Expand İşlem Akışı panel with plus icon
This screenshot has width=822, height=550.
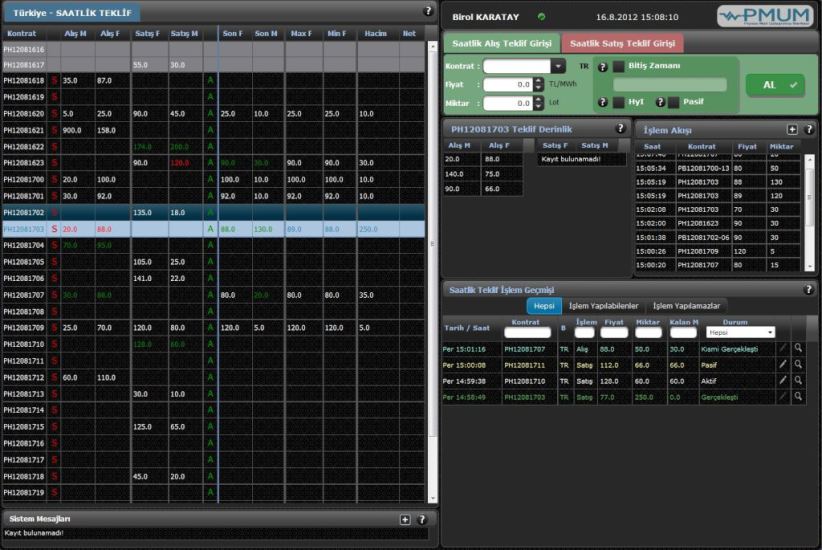[792, 129]
